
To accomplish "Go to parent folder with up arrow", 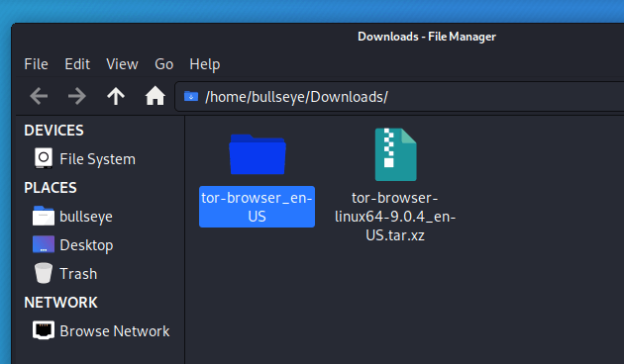I will click(116, 96).
